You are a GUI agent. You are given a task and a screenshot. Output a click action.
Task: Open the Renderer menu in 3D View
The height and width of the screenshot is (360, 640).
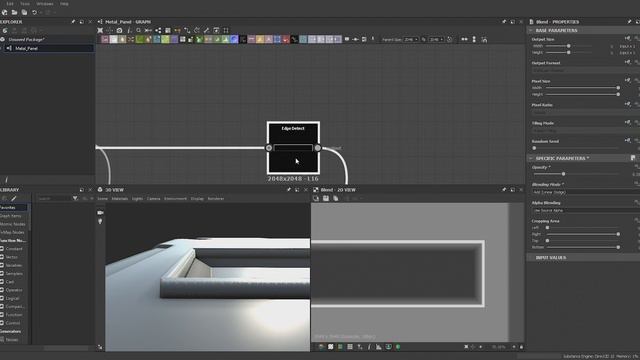[216, 199]
